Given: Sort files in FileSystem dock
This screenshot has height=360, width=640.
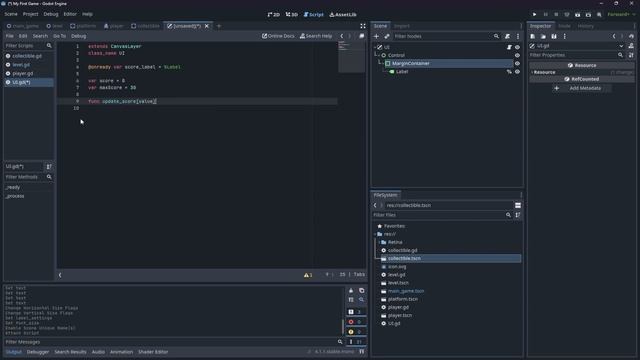Looking at the screenshot, I should (x=518, y=215).
